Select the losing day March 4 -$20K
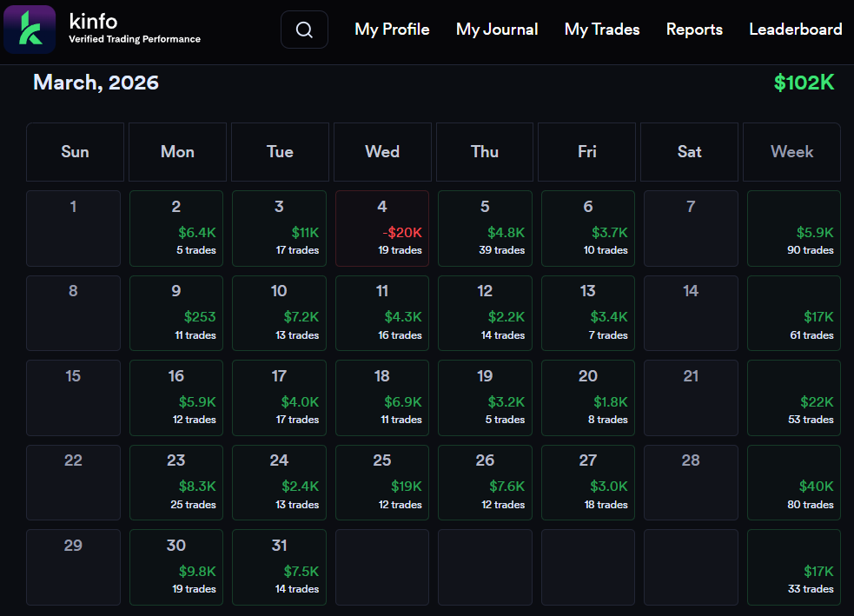The height and width of the screenshot is (616, 854). (382, 229)
